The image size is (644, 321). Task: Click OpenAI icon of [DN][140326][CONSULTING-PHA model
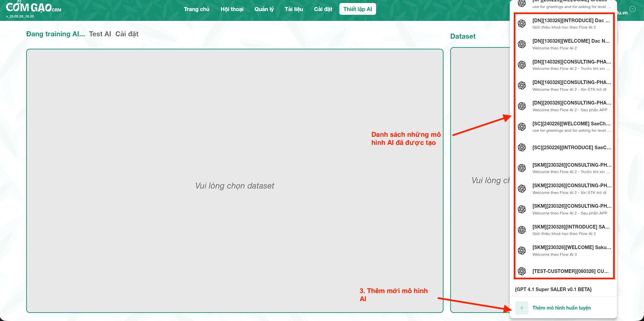point(522,65)
